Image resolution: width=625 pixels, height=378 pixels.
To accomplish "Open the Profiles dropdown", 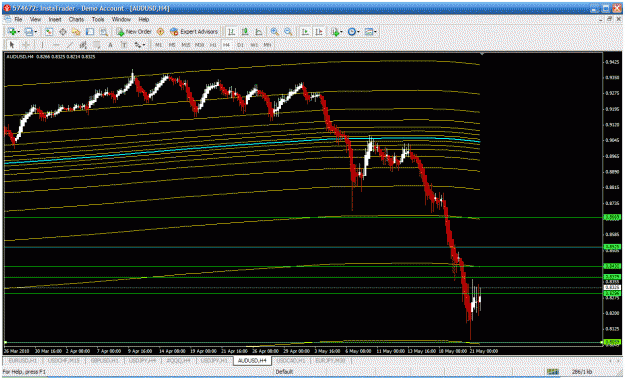I will [x=31, y=32].
